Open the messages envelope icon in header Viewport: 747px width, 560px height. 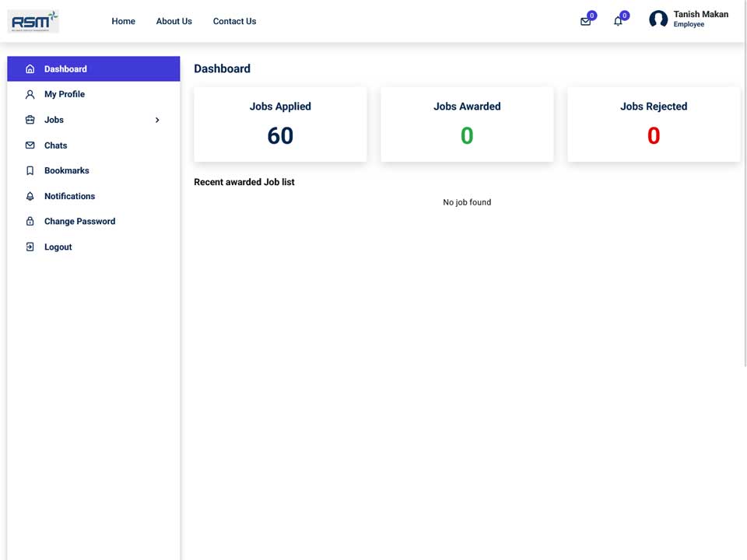tap(585, 22)
